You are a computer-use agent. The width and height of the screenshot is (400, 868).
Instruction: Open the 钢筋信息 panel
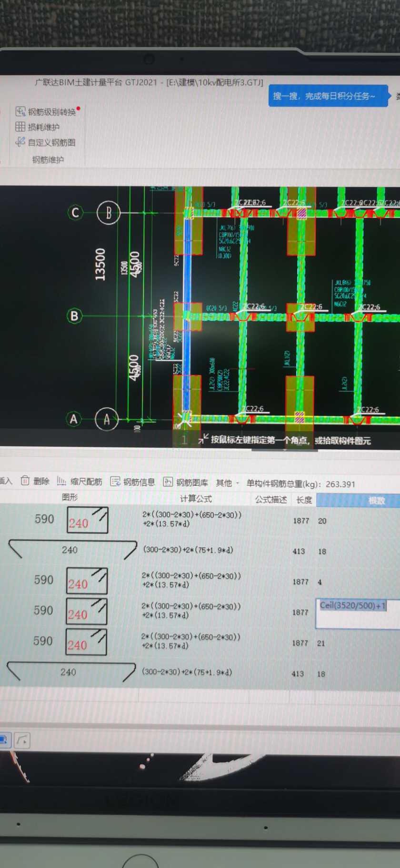(x=133, y=482)
